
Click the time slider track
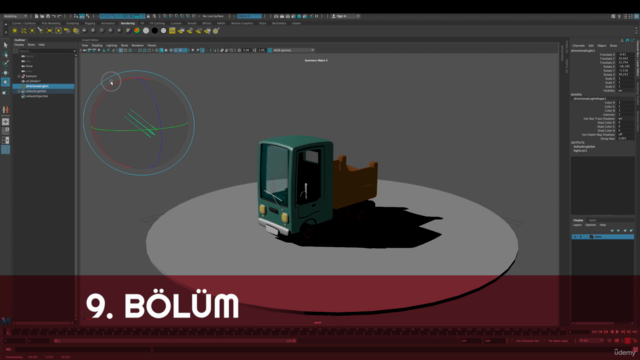point(286,332)
